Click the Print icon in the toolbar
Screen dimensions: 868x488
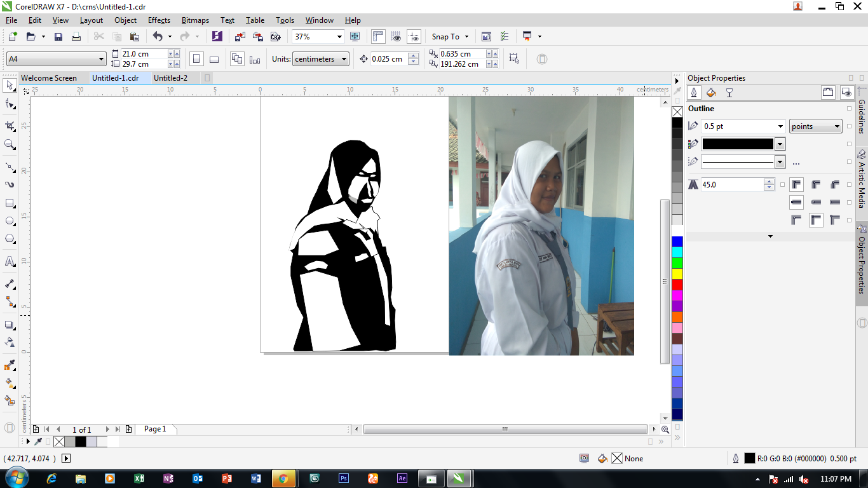76,37
